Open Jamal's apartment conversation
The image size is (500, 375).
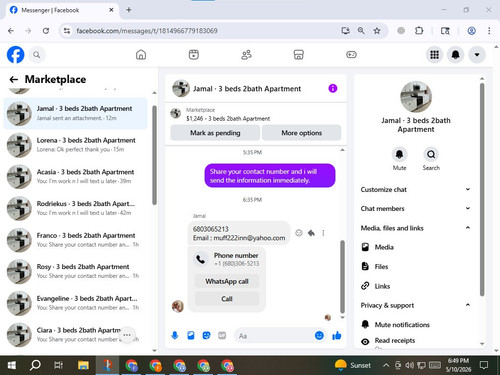coord(75,113)
